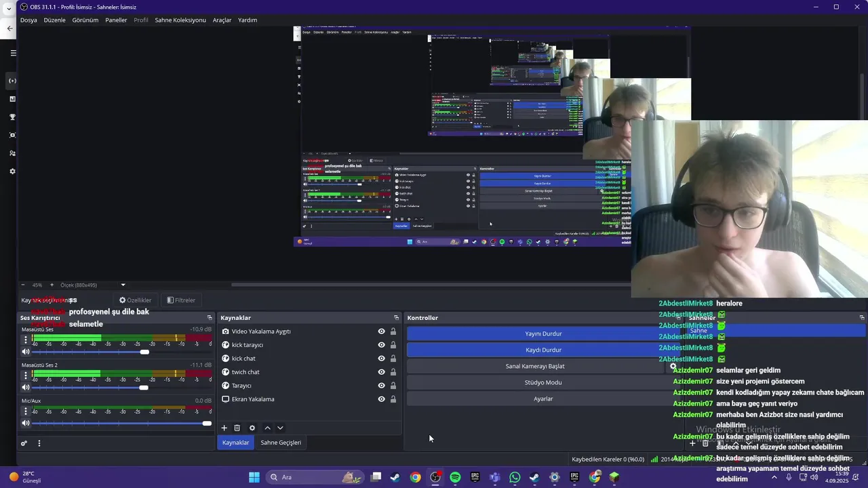The height and width of the screenshot is (488, 868).
Task: Mute Masaüstü Ses speaker icon
Action: (26, 352)
